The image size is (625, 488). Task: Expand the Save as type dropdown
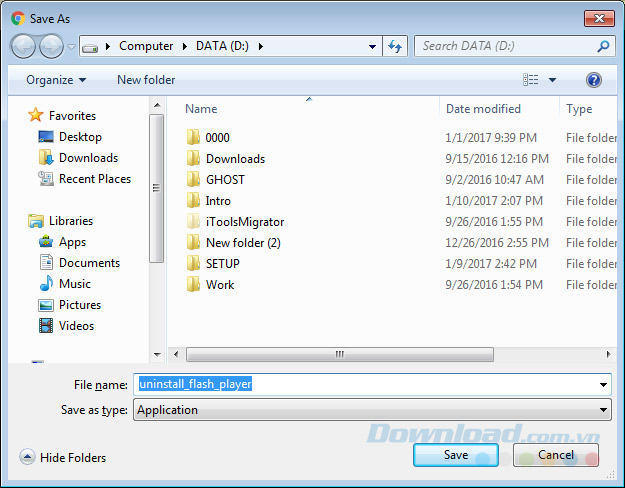click(603, 410)
